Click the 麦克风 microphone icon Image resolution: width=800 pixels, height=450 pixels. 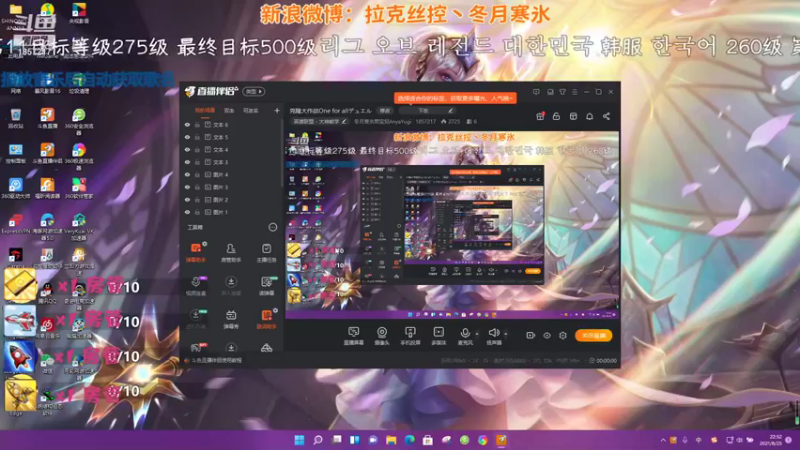click(x=465, y=333)
